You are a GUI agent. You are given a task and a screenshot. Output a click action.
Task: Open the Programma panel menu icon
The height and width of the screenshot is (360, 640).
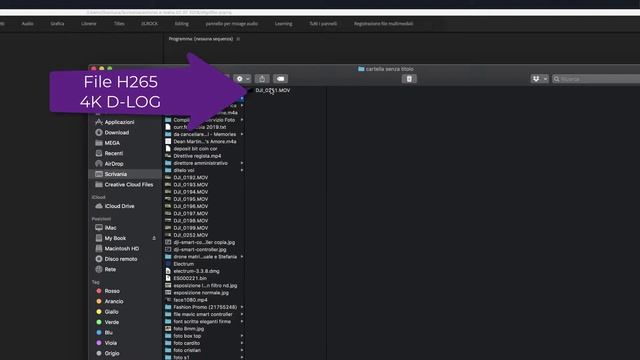(x=238, y=39)
